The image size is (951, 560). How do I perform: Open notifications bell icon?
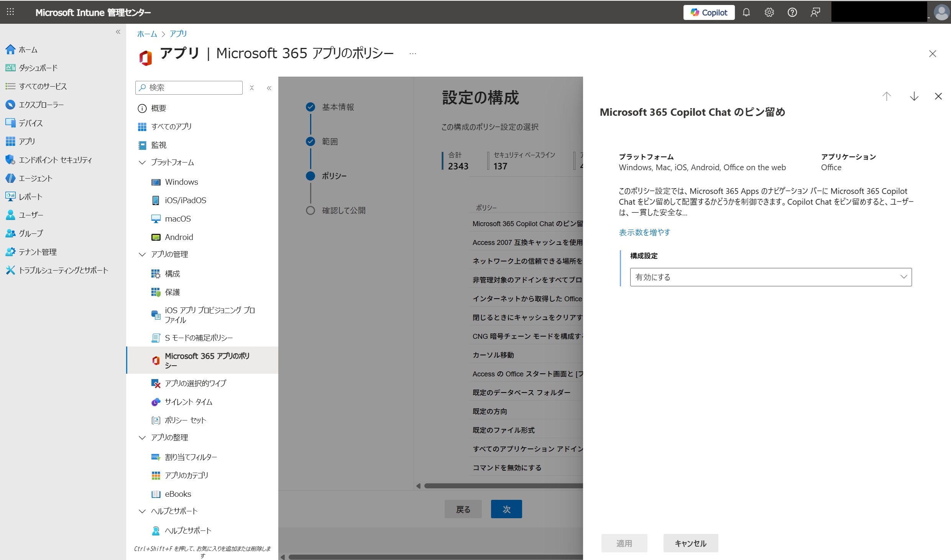pyautogui.click(x=746, y=13)
